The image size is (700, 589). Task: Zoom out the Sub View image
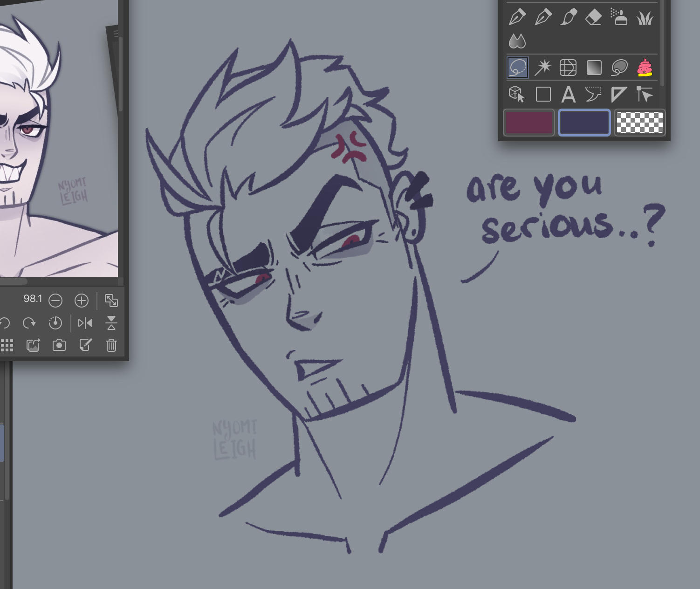click(55, 301)
